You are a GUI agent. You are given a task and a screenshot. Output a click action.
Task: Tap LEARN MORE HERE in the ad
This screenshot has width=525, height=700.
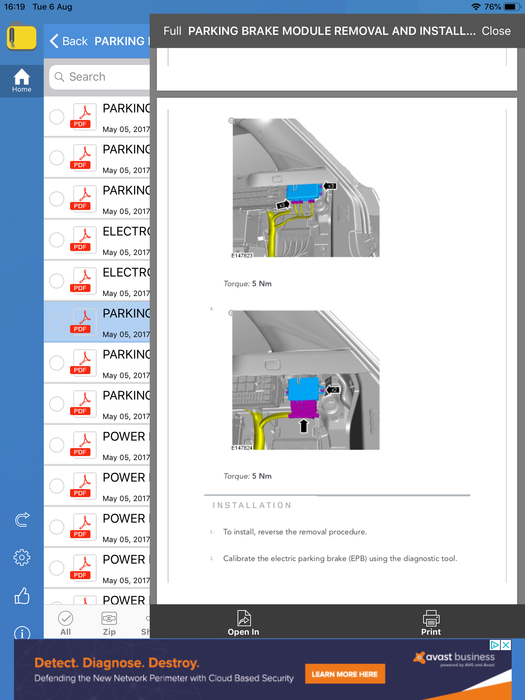(x=345, y=674)
